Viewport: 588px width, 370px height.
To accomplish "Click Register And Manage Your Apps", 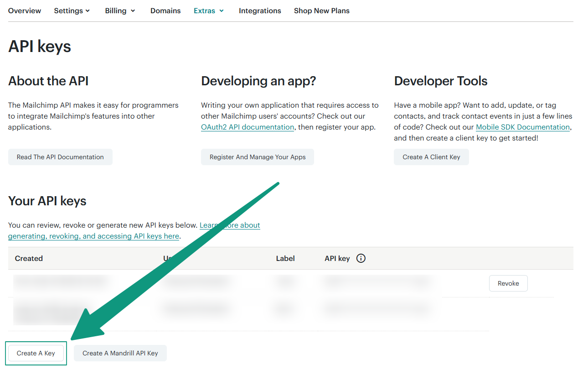I will point(258,157).
